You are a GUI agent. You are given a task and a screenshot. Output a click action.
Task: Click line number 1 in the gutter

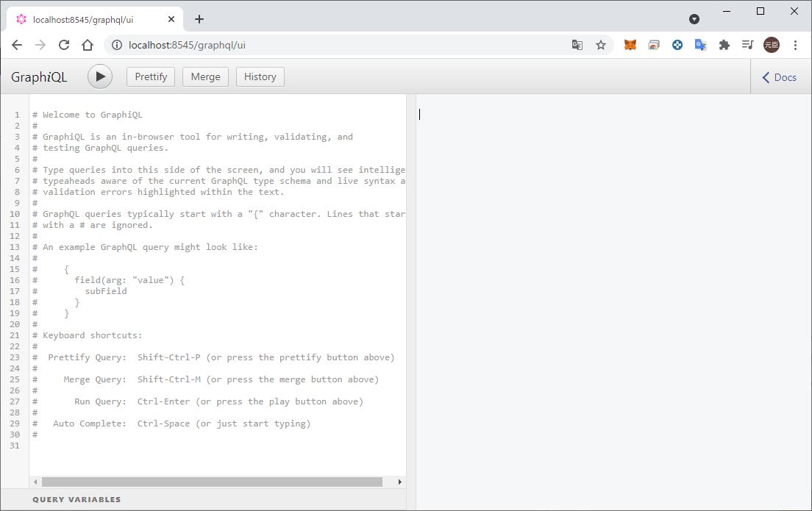coord(17,115)
